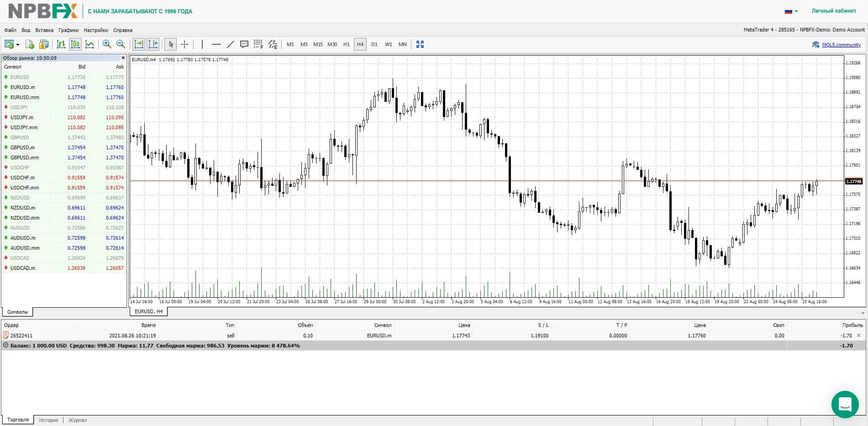Collapse the balance summary row

(x=5, y=346)
